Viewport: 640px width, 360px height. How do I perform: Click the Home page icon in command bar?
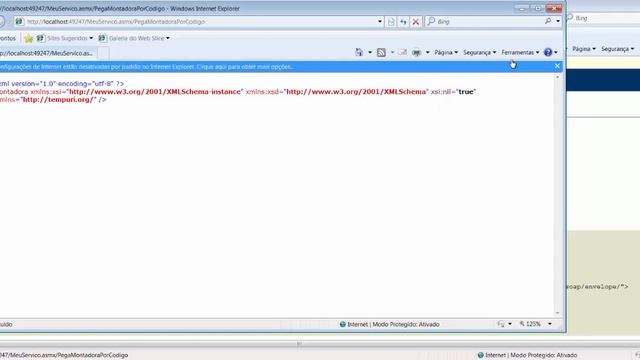(359, 52)
